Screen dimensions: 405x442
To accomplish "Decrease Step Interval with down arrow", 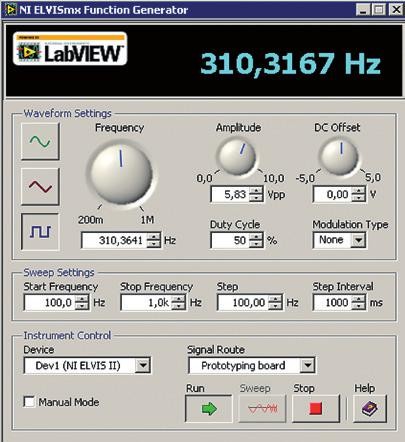I will tap(359, 306).
